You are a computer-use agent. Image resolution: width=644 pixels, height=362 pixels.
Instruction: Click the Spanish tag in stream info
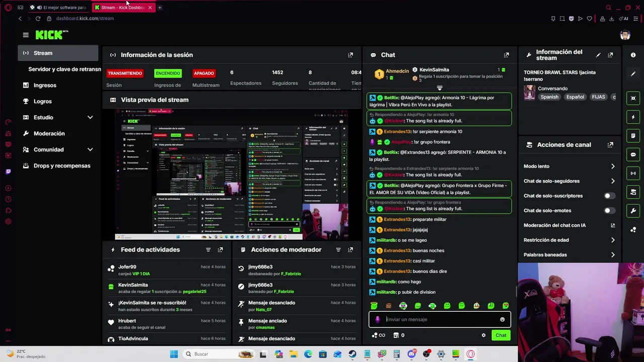tap(549, 97)
